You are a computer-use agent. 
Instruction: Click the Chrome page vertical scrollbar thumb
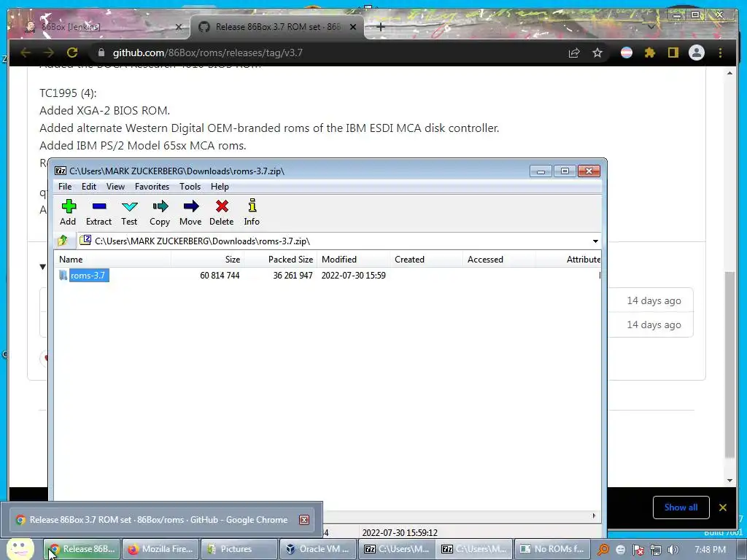(729, 365)
